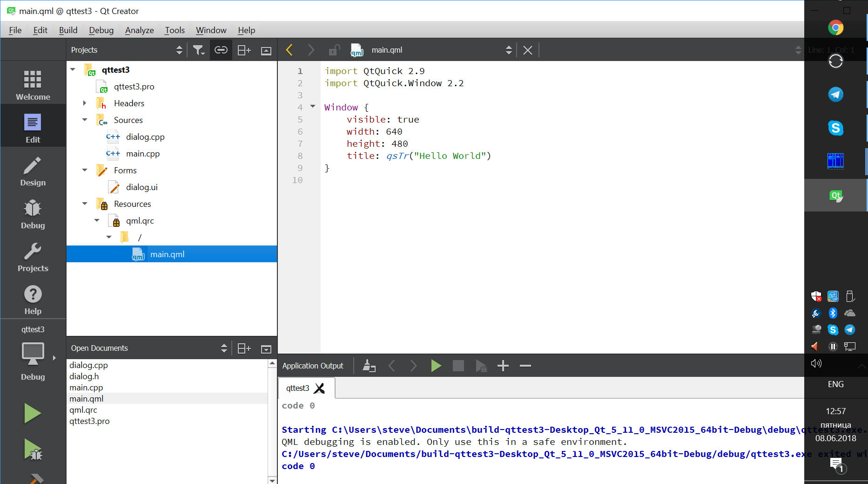Viewport: 868px width, 484px height.
Task: Close the qttest3 output tab
Action: pyautogui.click(x=320, y=388)
